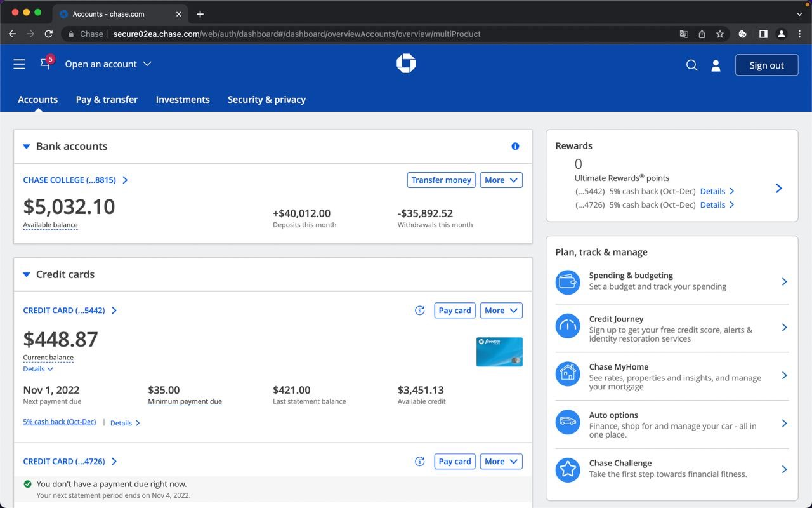Click the search magnifier icon
Screen dimensions: 812x508
(x=691, y=65)
